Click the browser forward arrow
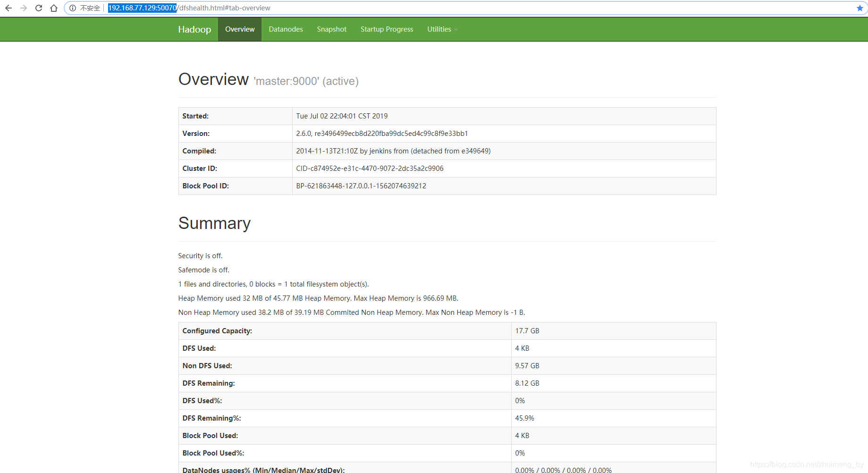The height and width of the screenshot is (473, 868). pos(24,8)
